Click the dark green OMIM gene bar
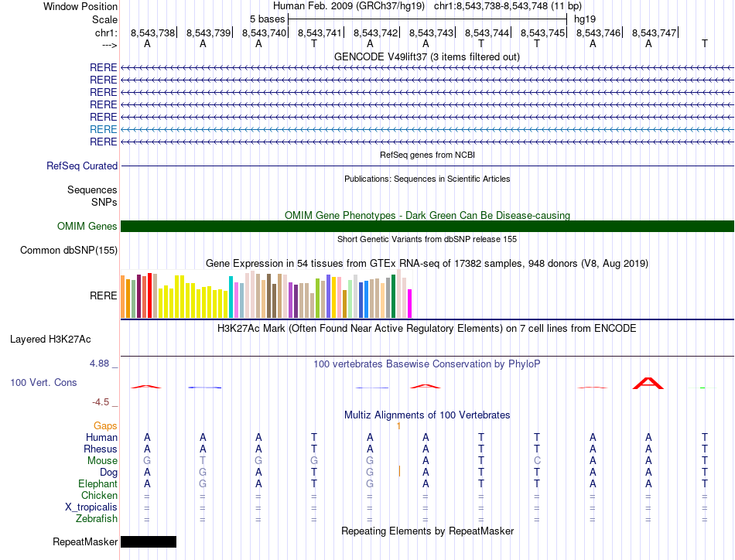This screenshot has height=560, width=735. pyautogui.click(x=427, y=227)
